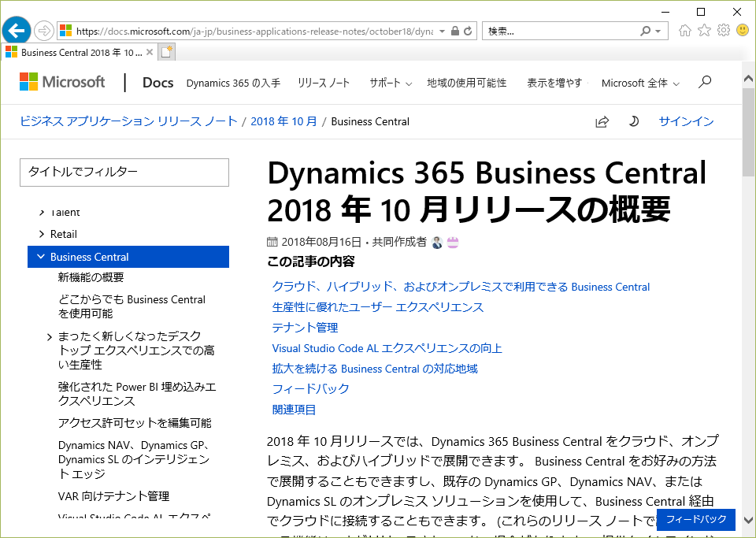Screen dimensions: 756x538
Task: Open the フィードバック contents link
Action: coord(310,389)
